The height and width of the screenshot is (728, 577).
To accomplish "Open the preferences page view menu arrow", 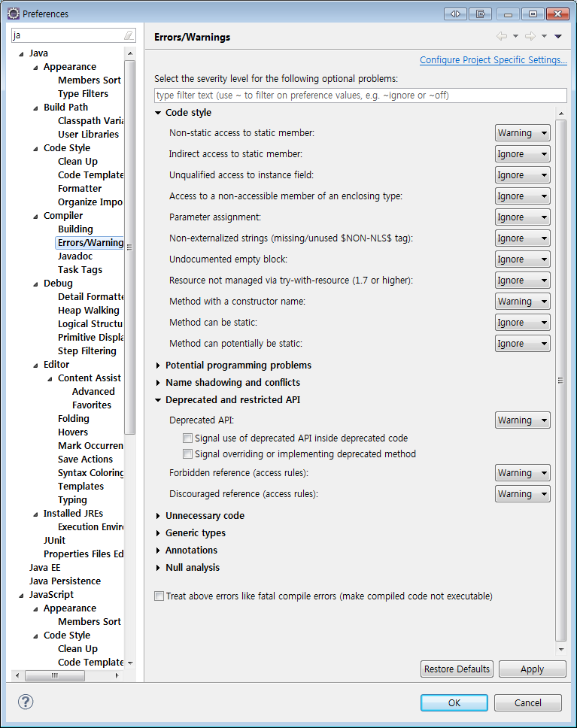I will pos(558,36).
